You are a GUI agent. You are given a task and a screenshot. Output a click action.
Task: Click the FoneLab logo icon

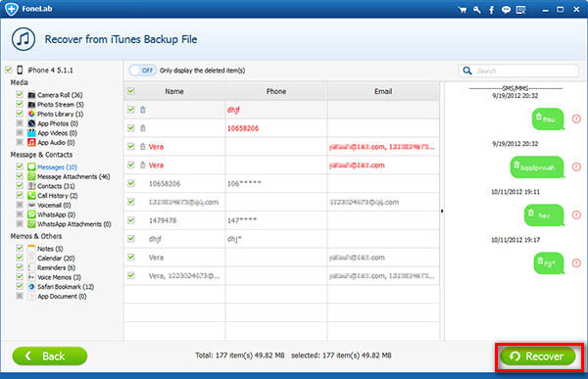(x=11, y=9)
